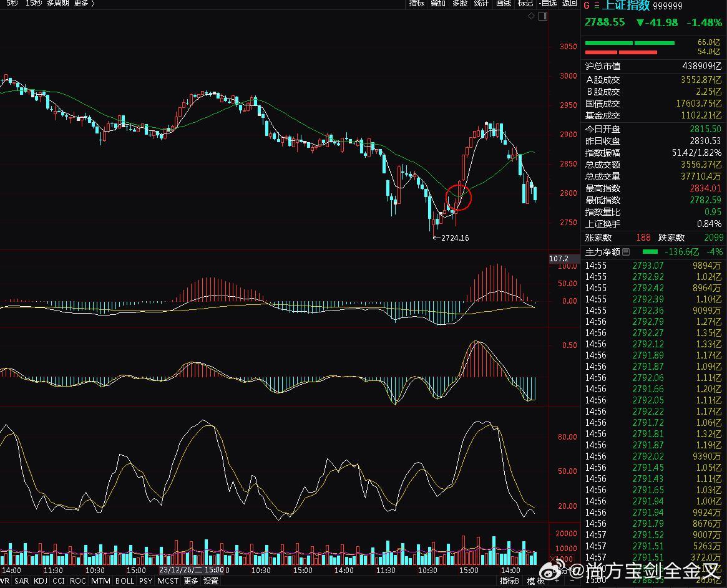Toggle -自选 watchlist removal
The height and width of the screenshot is (588, 727).
coord(548,3)
